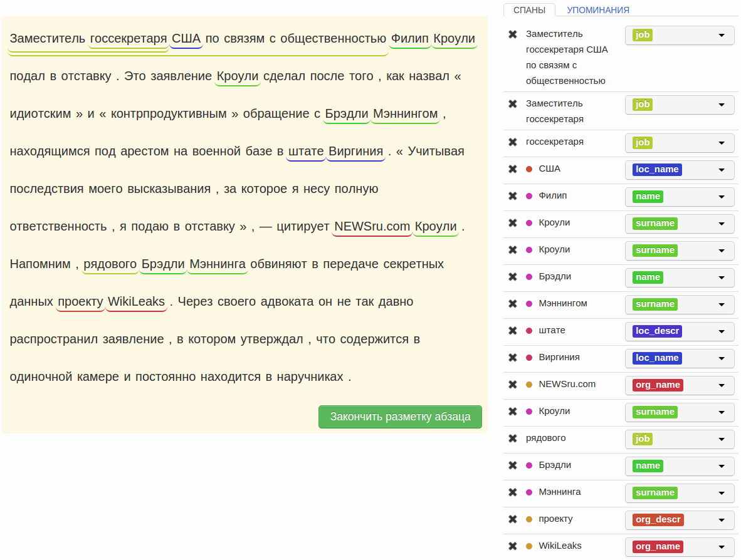Delete the штате loc_descr span
741x560 pixels.
512,331
